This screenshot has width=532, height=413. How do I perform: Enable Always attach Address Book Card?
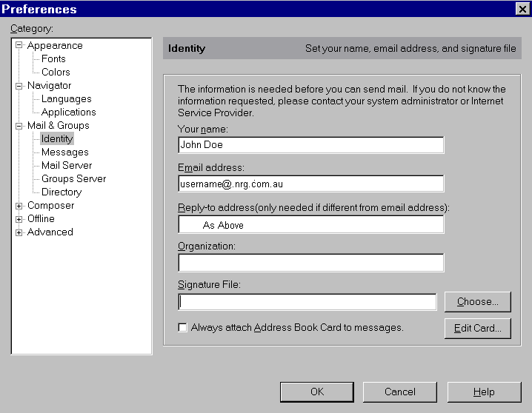(182, 328)
